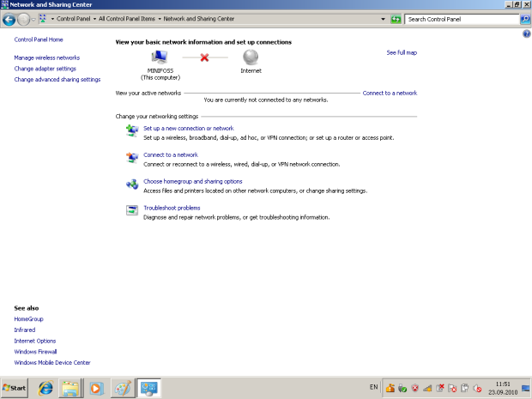This screenshot has height=399, width=532.
Task: Click the muted volume speaker tray icon
Action: [477, 388]
